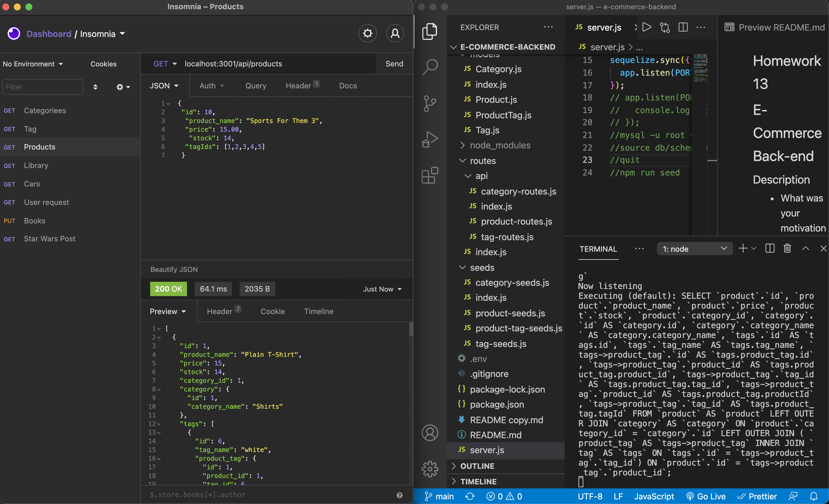Click the Insomnia account icon
The width and height of the screenshot is (829, 504).
[395, 33]
